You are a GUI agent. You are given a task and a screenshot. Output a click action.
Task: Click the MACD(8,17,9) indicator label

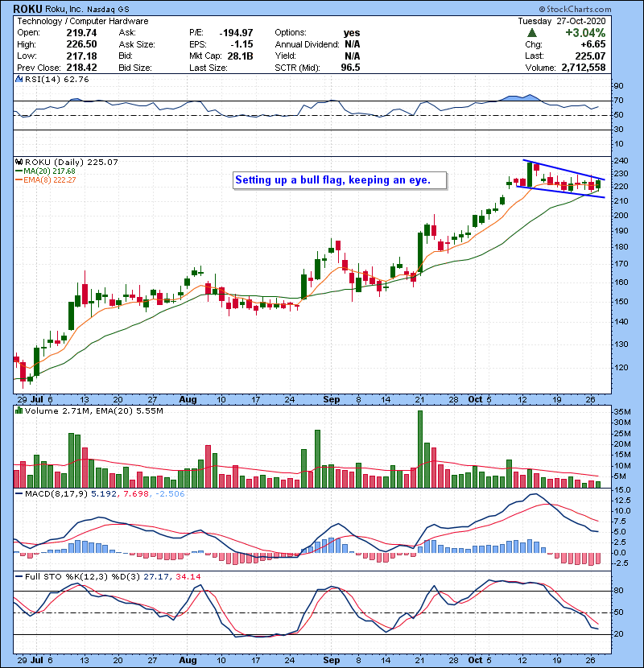tap(56, 494)
